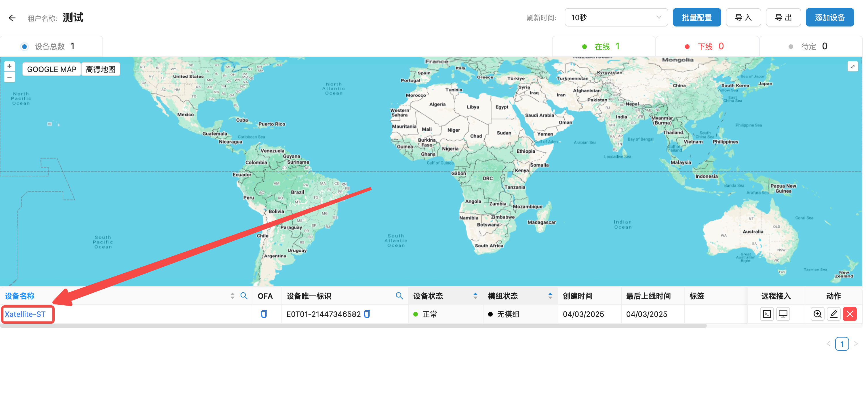Filter devices by 下线 status
This screenshot has width=868, height=413.
705,47
